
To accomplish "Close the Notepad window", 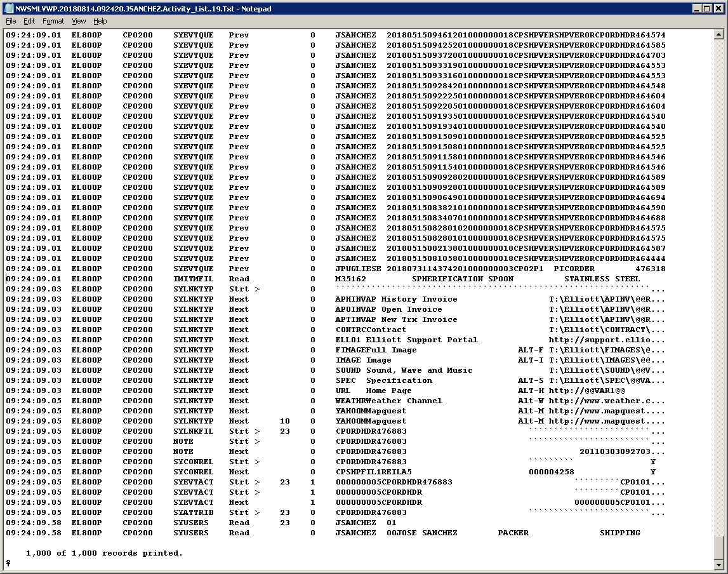I will 718,8.
